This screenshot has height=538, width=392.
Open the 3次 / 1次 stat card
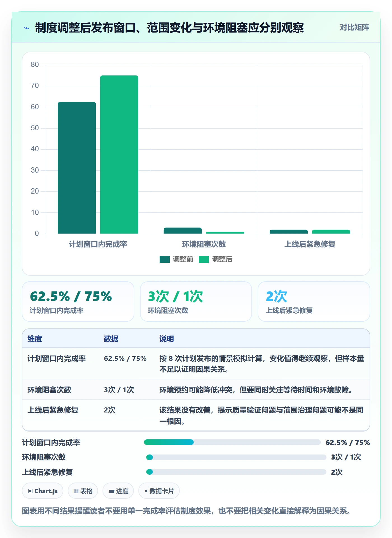pyautogui.click(x=196, y=302)
